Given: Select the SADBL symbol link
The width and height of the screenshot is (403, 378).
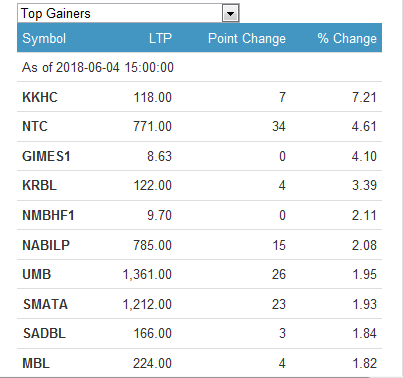Looking at the screenshot, I should tap(44, 333).
